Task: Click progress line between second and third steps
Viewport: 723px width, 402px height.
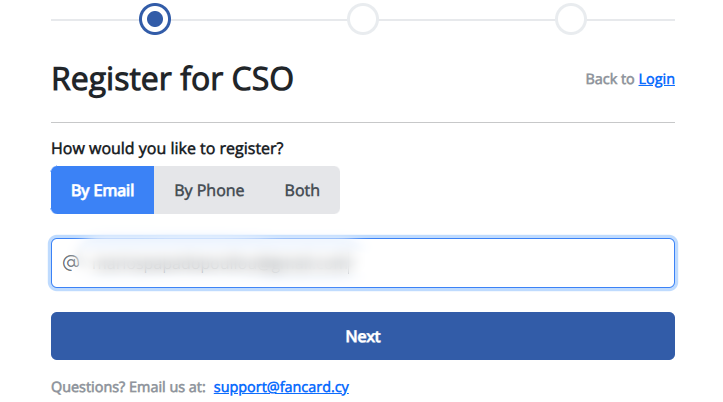Action: (x=467, y=20)
